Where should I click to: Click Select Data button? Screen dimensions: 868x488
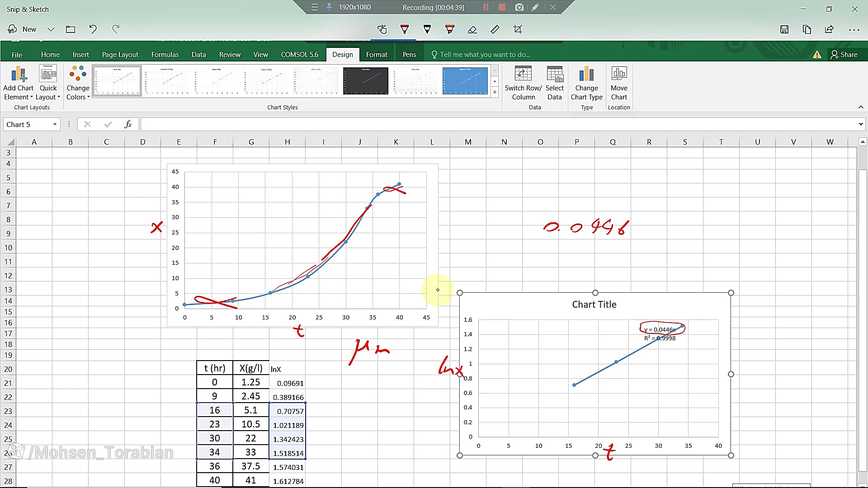(554, 84)
